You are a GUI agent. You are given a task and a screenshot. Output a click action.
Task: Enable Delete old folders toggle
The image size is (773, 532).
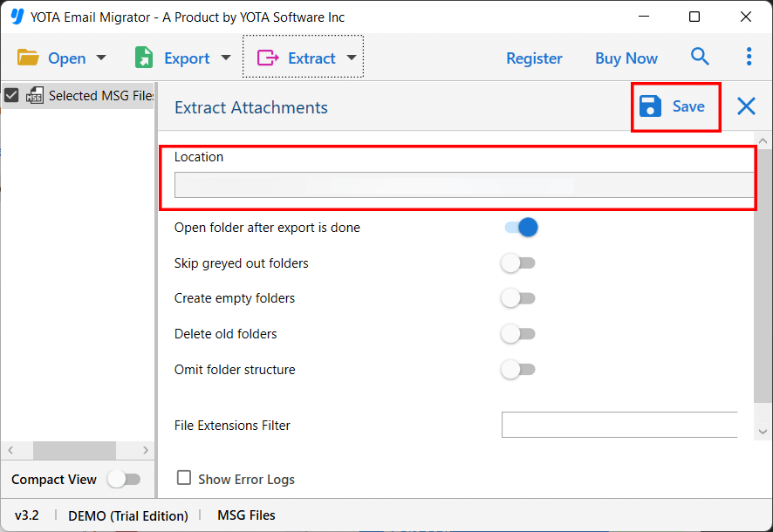click(517, 334)
